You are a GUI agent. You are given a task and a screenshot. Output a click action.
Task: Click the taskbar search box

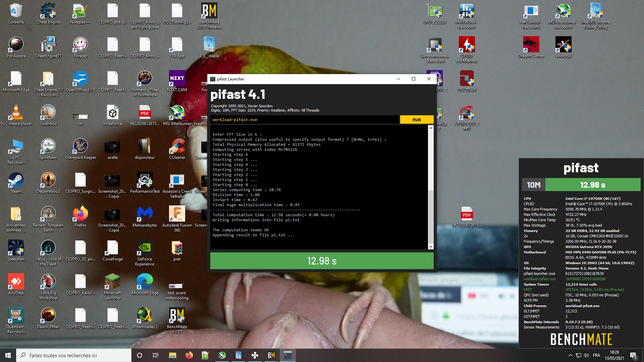pos(74,355)
